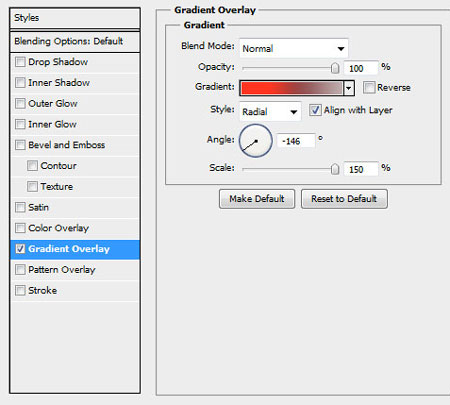Image resolution: width=450 pixels, height=405 pixels.
Task: Tick the Inner Glow checkbox
Action: coord(20,124)
